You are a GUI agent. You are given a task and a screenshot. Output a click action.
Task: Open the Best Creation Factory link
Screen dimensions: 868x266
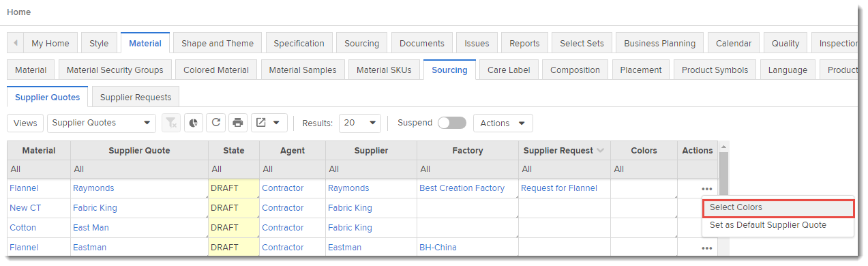pos(462,188)
